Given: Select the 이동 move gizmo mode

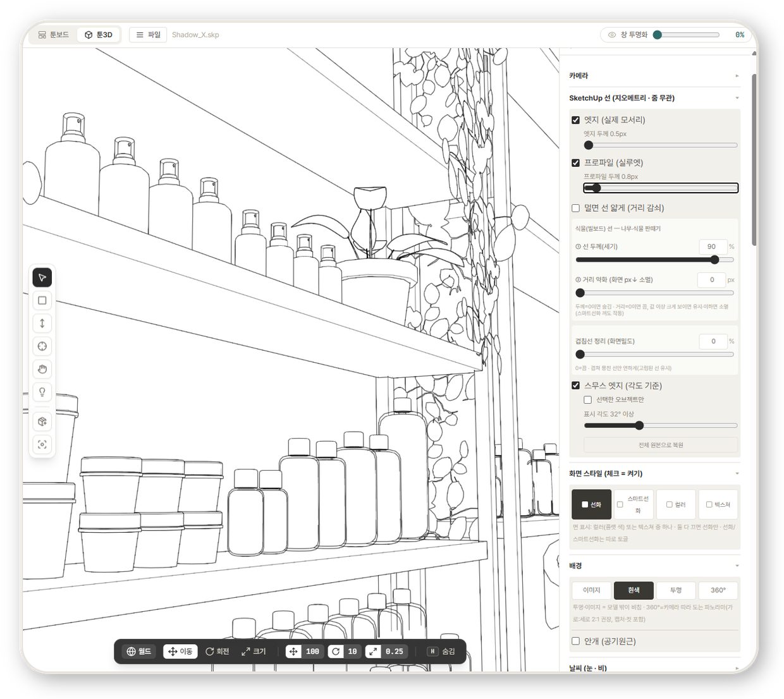Looking at the screenshot, I should click(180, 651).
